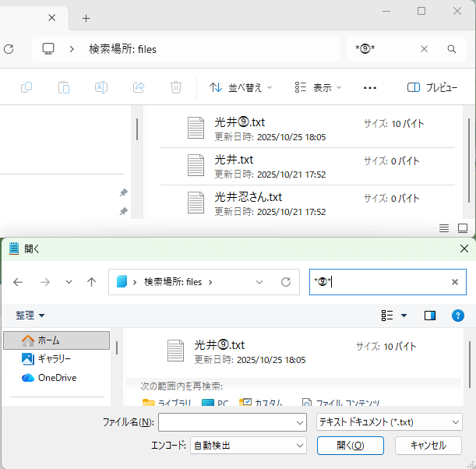Viewport: 476px width, 469px height.
Task: Click the search magnifier icon in Explorer
Action: click(451, 49)
